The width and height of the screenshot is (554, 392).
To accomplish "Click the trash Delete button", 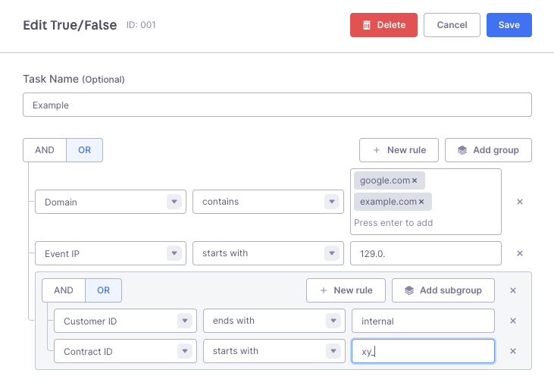I will coord(383,25).
